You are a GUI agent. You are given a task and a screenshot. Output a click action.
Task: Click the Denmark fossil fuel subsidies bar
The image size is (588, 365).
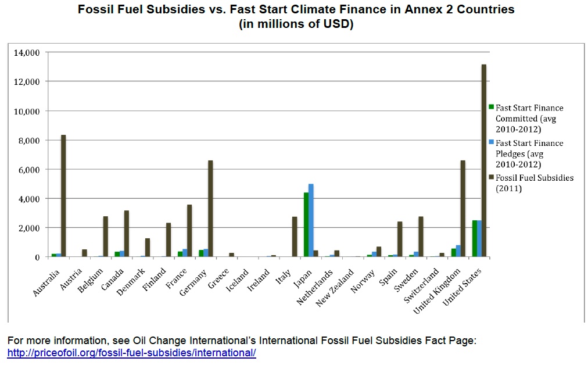click(148, 248)
